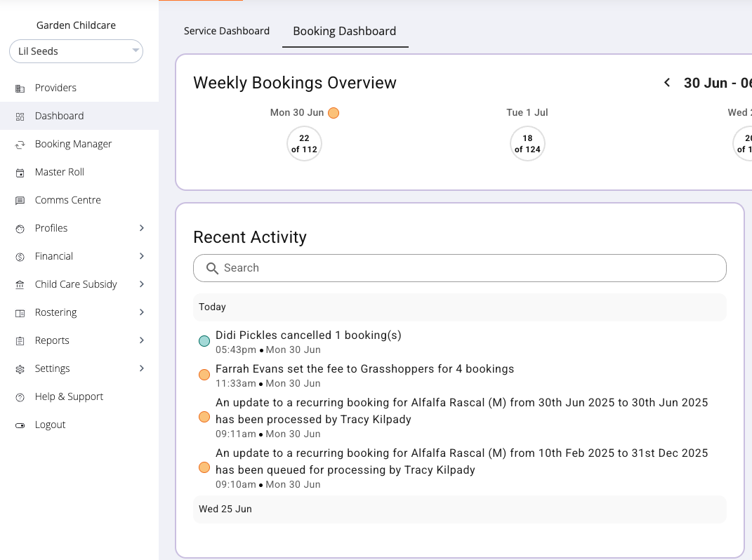Image resolution: width=752 pixels, height=560 pixels.
Task: Click the Help & Support question icon
Action: tap(20, 397)
